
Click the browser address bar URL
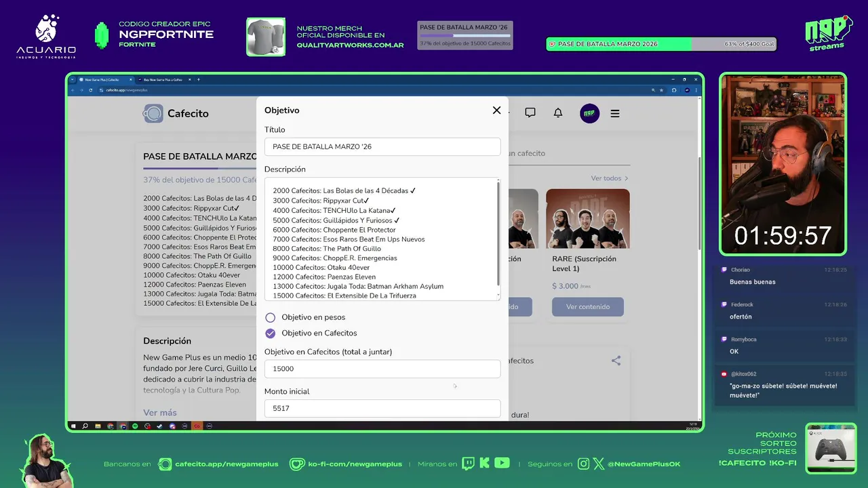127,90
